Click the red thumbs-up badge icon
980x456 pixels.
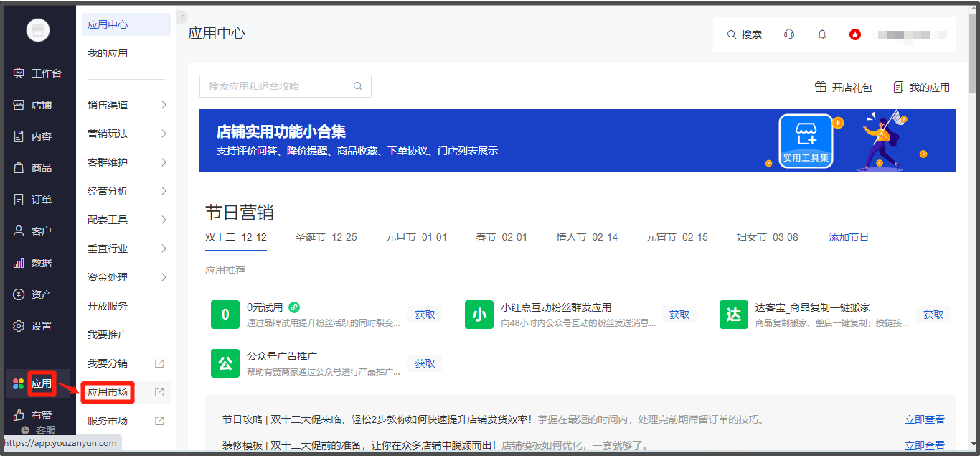pos(854,34)
